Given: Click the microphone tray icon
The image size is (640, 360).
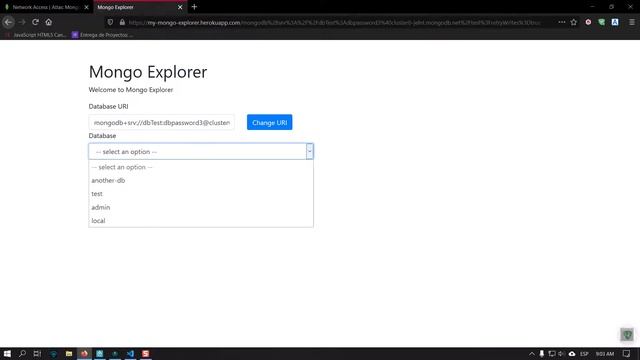Looking at the screenshot, I should pos(542,353).
